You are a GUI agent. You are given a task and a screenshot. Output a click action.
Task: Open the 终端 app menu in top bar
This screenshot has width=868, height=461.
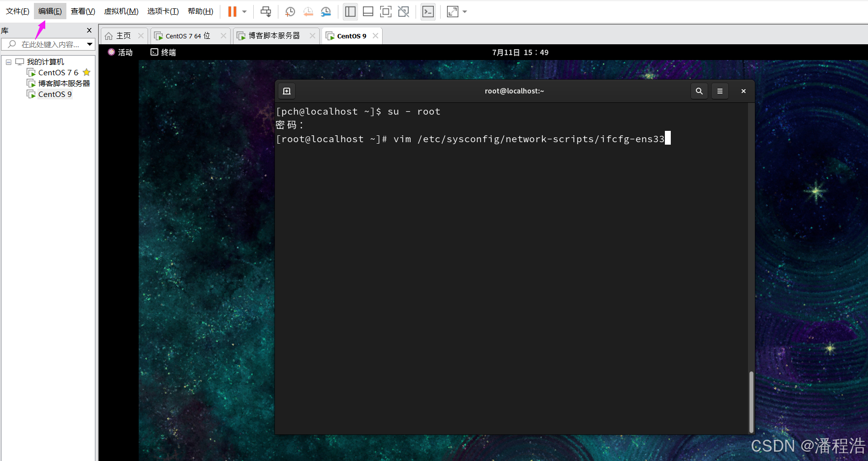click(163, 52)
